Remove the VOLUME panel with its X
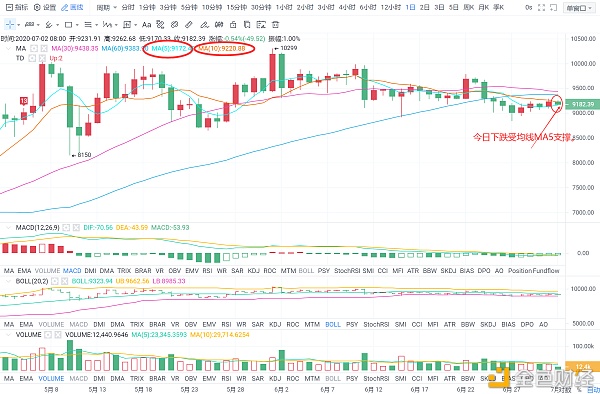Image resolution: width=600 pixels, height=394 pixels. pyautogui.click(x=58, y=335)
